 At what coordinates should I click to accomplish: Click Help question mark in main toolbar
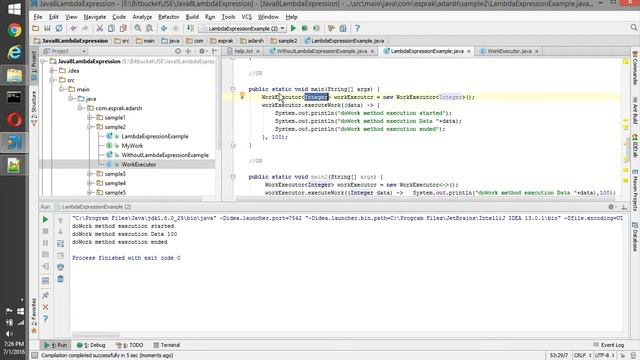(357, 29)
